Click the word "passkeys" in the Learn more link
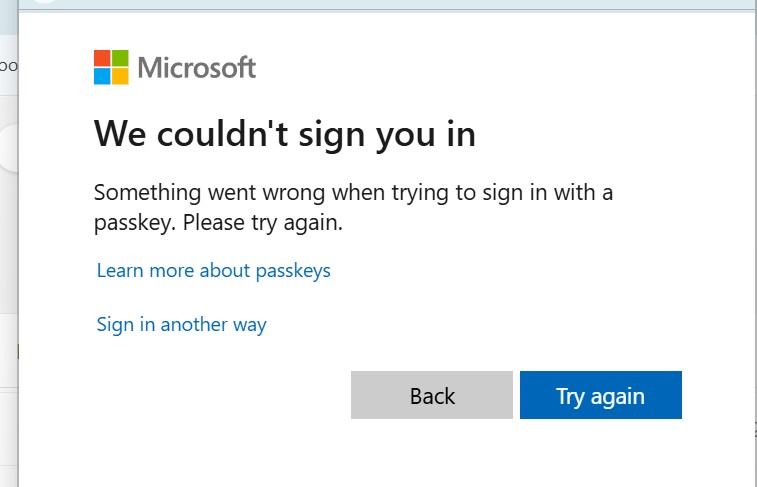This screenshot has width=757, height=487. point(293,271)
